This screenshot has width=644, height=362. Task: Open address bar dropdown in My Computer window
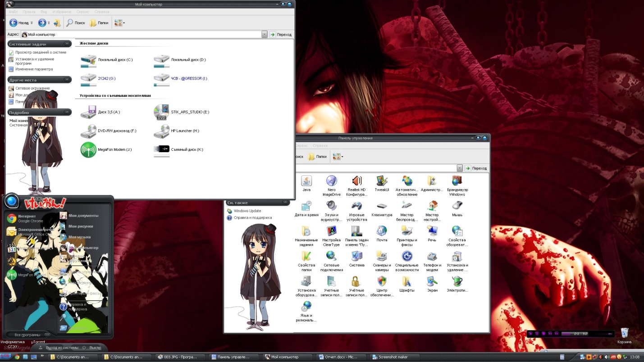(264, 34)
